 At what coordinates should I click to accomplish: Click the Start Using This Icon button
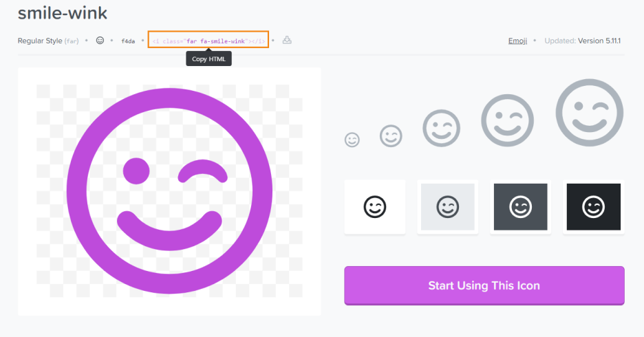484,285
